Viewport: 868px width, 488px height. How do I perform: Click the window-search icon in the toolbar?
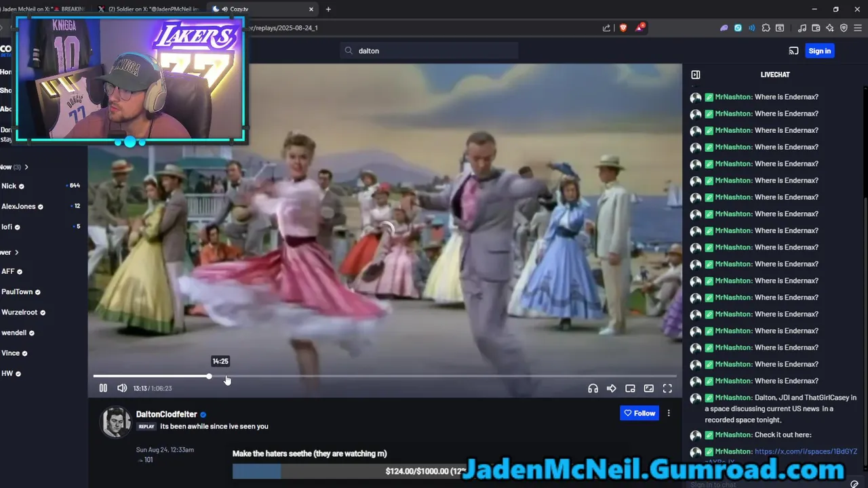[780, 28]
